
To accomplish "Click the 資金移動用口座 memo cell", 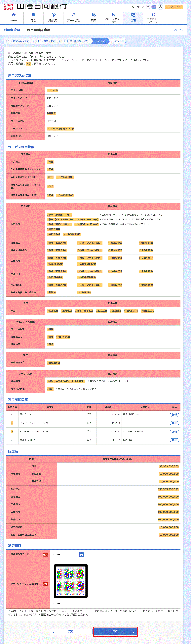I will [145, 415].
